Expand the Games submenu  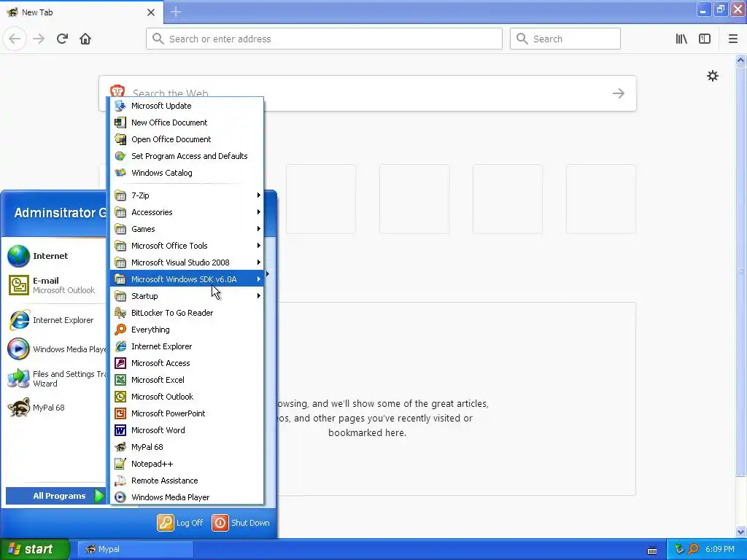tap(186, 228)
